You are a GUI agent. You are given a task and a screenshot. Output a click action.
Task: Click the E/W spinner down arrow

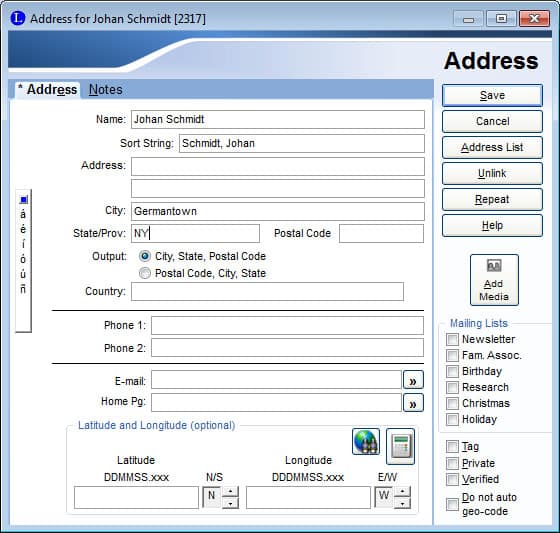coord(402,503)
